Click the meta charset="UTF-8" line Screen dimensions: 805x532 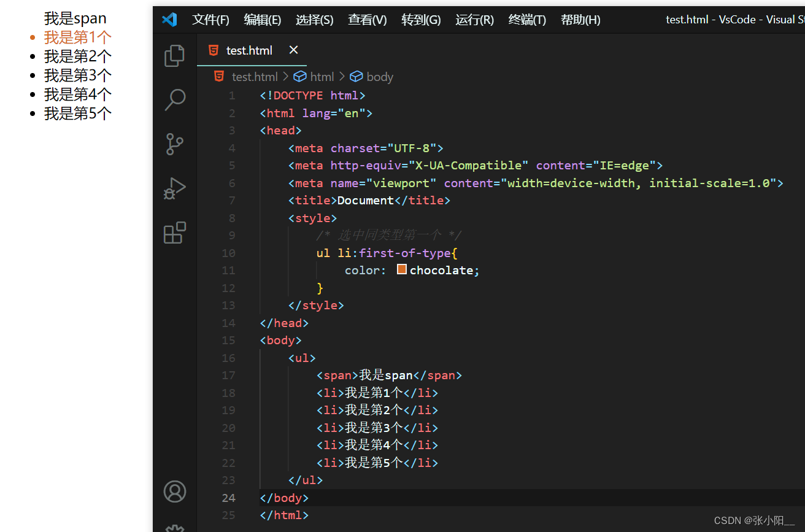(x=366, y=148)
